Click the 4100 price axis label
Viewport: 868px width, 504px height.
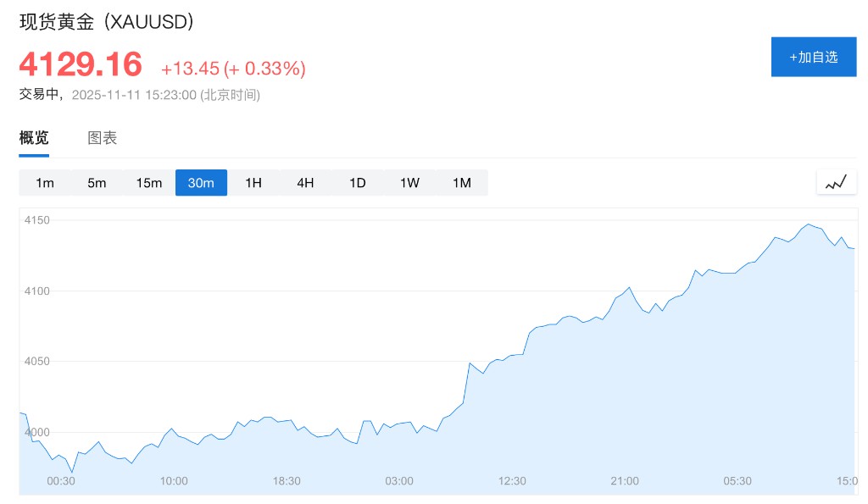point(38,291)
